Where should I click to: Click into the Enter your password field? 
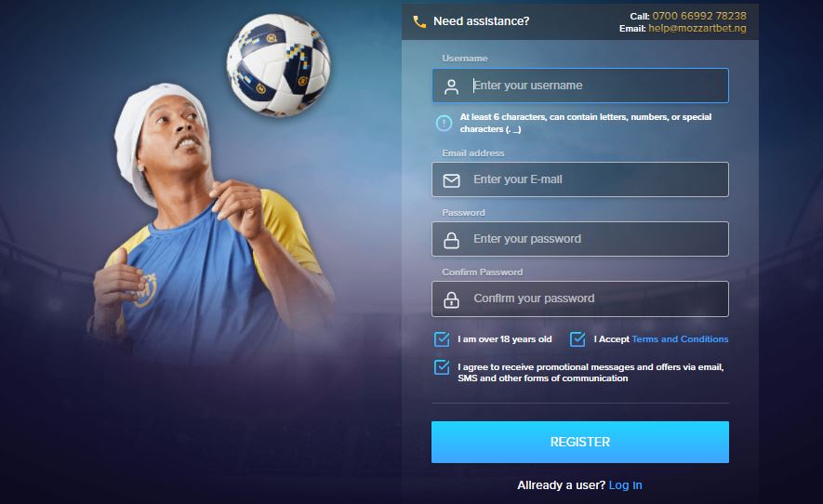580,239
